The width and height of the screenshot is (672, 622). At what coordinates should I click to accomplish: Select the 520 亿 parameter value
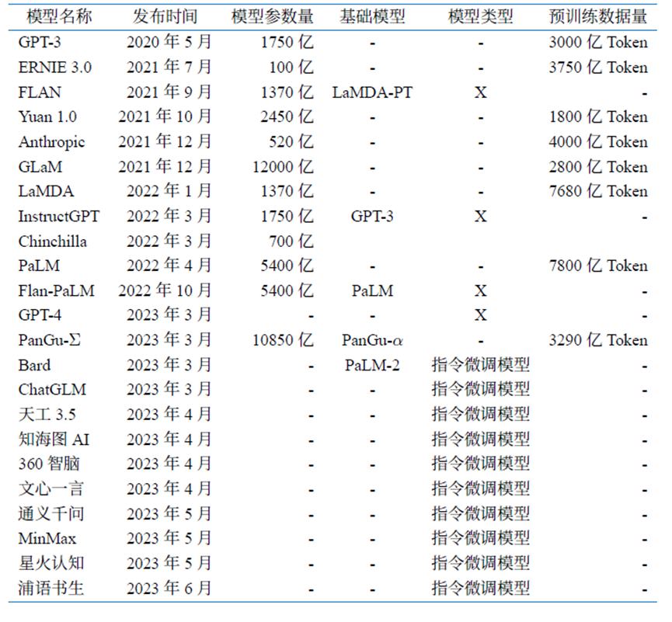point(291,142)
